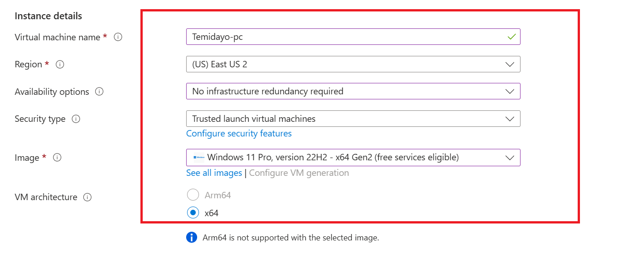Click info icon beside Region label

pos(60,65)
